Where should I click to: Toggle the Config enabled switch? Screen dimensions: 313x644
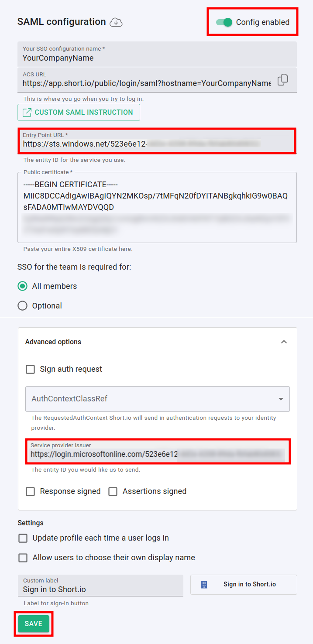[x=224, y=22]
